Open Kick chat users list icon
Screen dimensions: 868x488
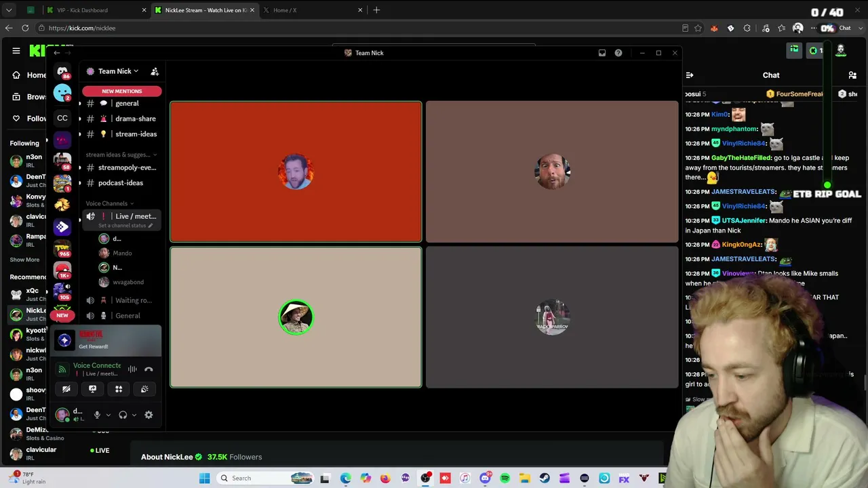click(852, 75)
